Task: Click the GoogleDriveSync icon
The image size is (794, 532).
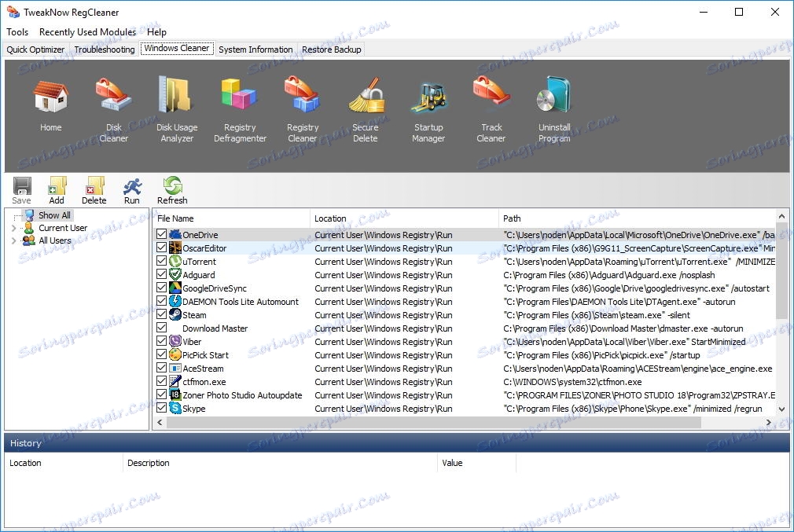Action: tap(175, 288)
